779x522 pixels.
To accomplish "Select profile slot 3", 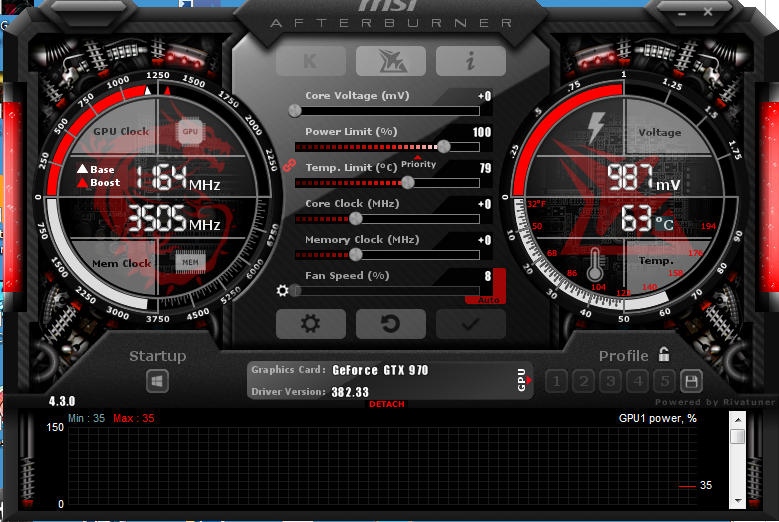I will (x=611, y=381).
